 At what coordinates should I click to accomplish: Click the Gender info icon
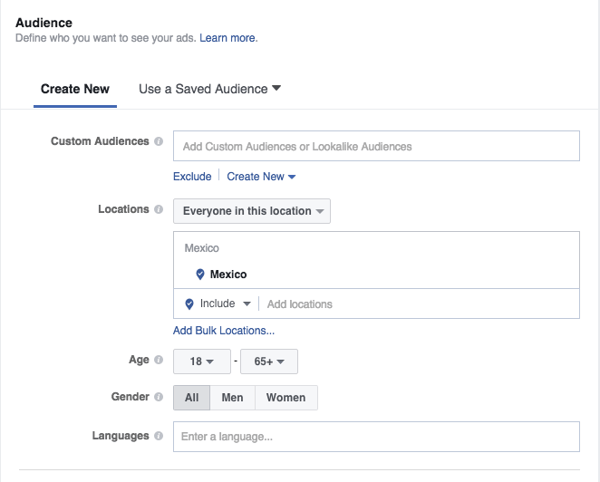tap(158, 397)
